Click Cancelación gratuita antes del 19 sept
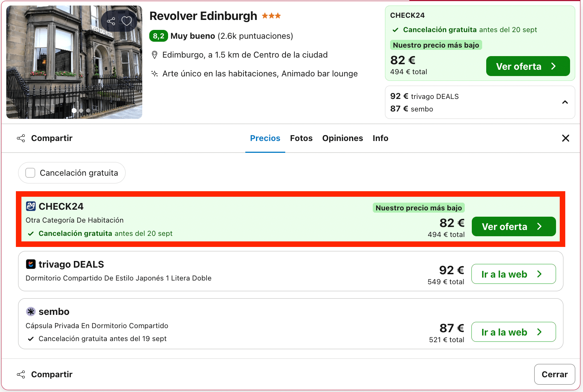The width and height of the screenshot is (583, 392). click(x=102, y=338)
